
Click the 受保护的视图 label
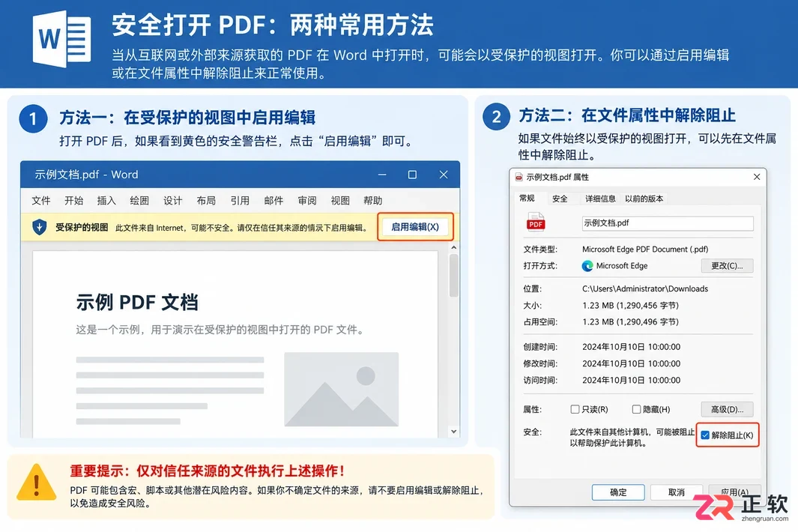82,227
